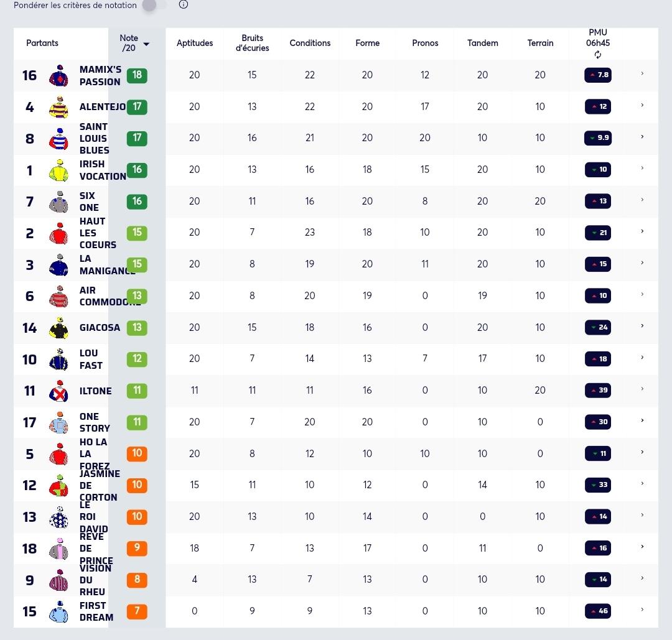Sort by Note /20 dropdown arrow
Image resolution: width=672 pixels, height=640 pixels.
[146, 44]
